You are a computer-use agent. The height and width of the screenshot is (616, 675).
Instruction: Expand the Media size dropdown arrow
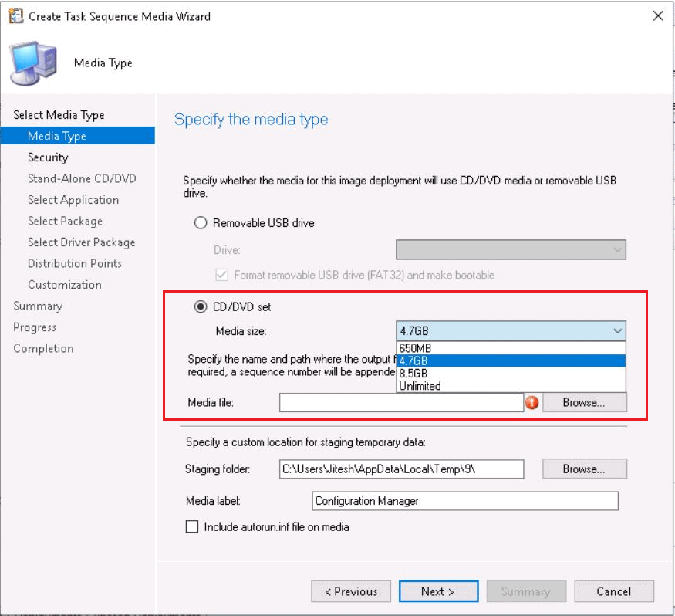[616, 331]
